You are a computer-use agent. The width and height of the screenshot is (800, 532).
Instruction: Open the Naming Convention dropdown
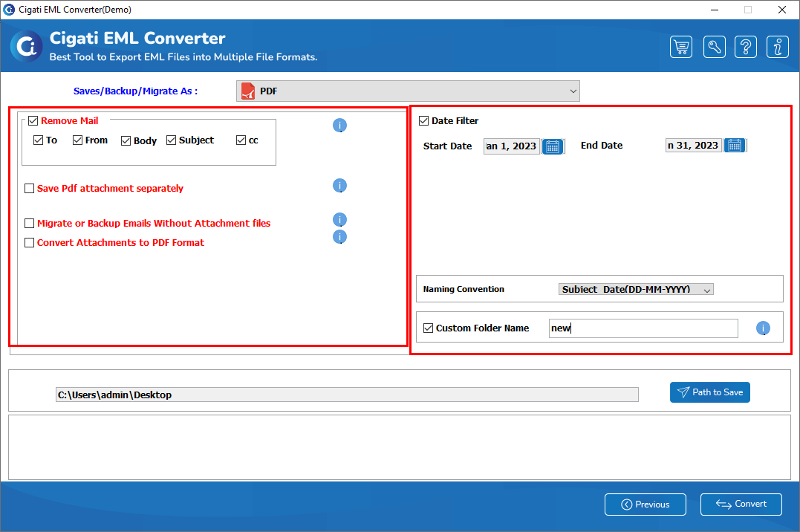[x=636, y=290]
